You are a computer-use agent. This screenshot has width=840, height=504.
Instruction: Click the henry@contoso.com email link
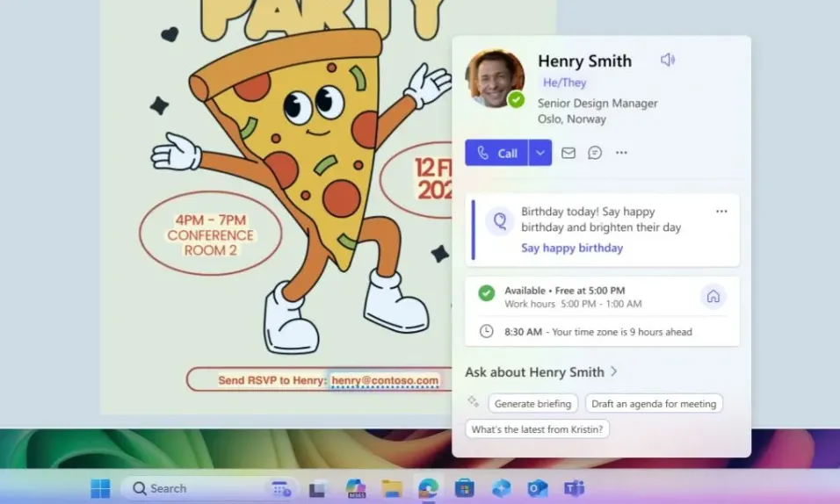[385, 380]
